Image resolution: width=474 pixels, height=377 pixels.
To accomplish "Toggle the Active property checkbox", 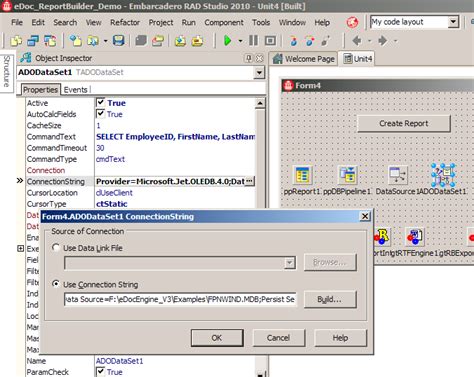I will (x=100, y=102).
